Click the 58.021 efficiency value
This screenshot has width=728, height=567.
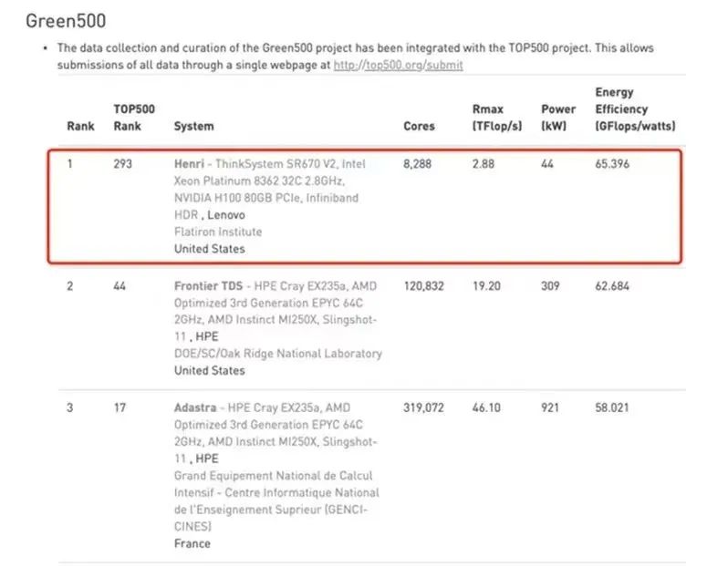(x=612, y=407)
